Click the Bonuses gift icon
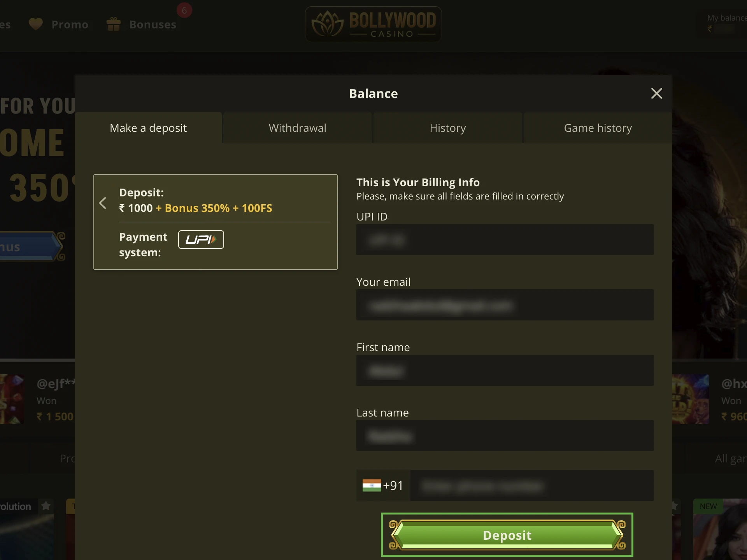This screenshot has width=747, height=560. point(114,24)
